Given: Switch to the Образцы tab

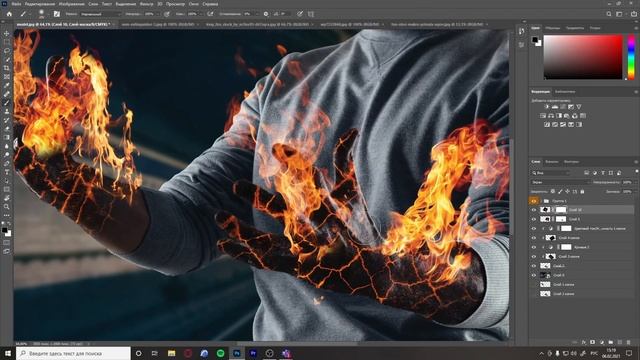Looking at the screenshot, I should [553, 28].
